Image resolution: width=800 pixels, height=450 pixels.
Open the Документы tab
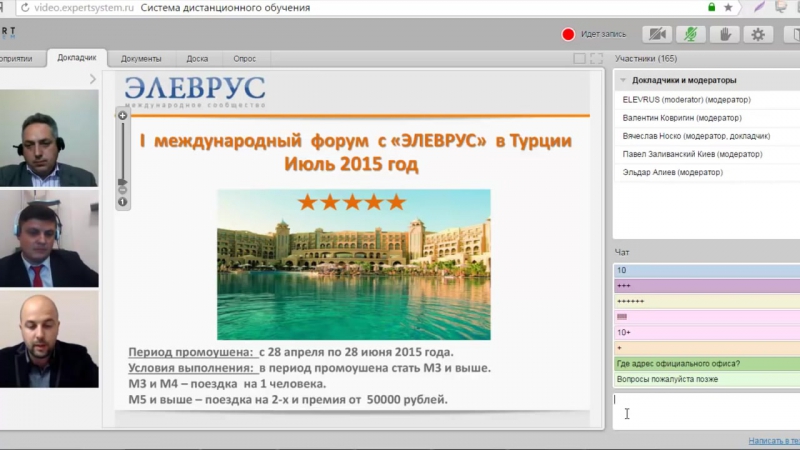(141, 59)
